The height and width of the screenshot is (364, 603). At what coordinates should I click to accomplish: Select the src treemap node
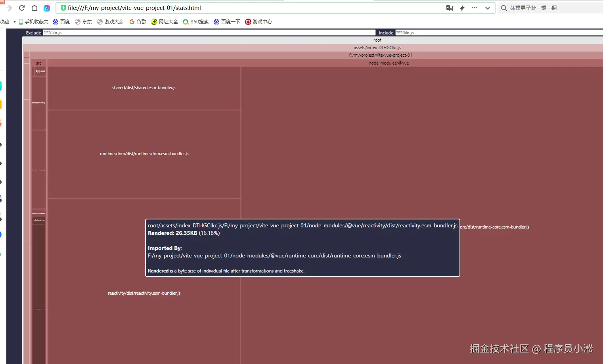pos(39,63)
